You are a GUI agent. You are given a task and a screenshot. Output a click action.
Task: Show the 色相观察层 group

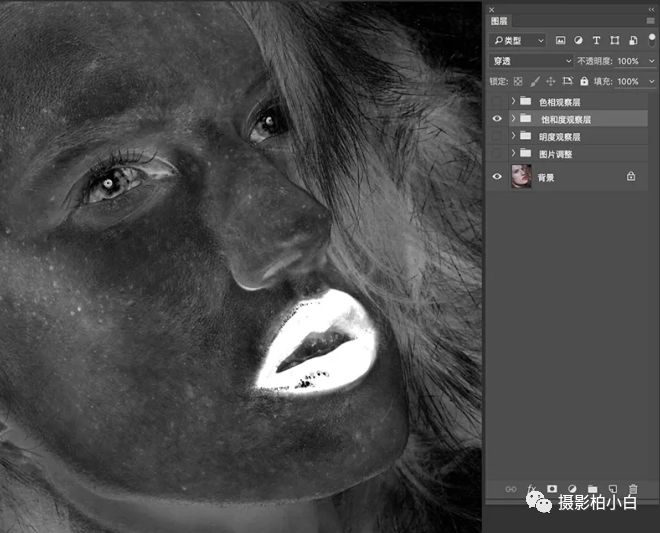pos(497,102)
